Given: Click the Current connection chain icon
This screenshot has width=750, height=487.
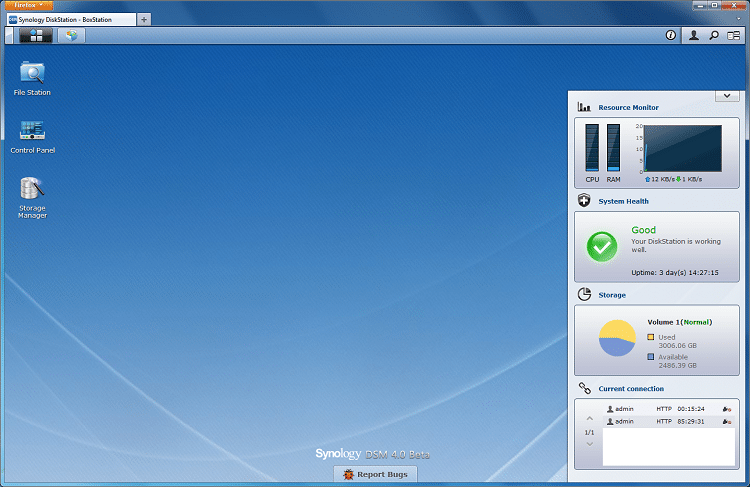Looking at the screenshot, I should 584,388.
